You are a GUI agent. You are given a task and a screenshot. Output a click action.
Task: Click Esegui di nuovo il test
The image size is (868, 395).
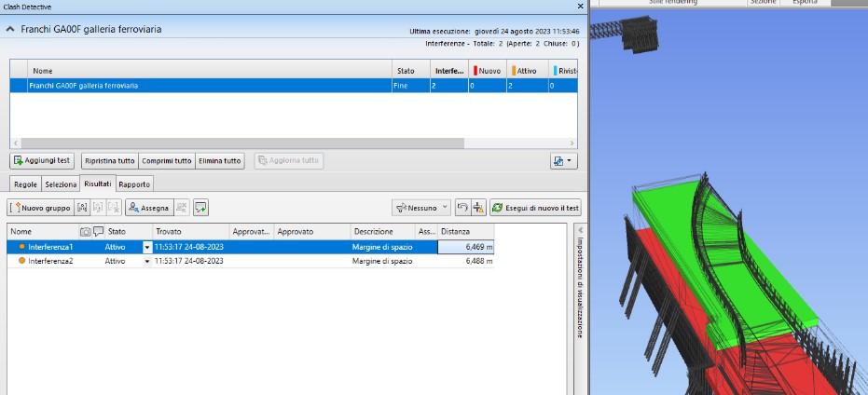(x=536, y=208)
